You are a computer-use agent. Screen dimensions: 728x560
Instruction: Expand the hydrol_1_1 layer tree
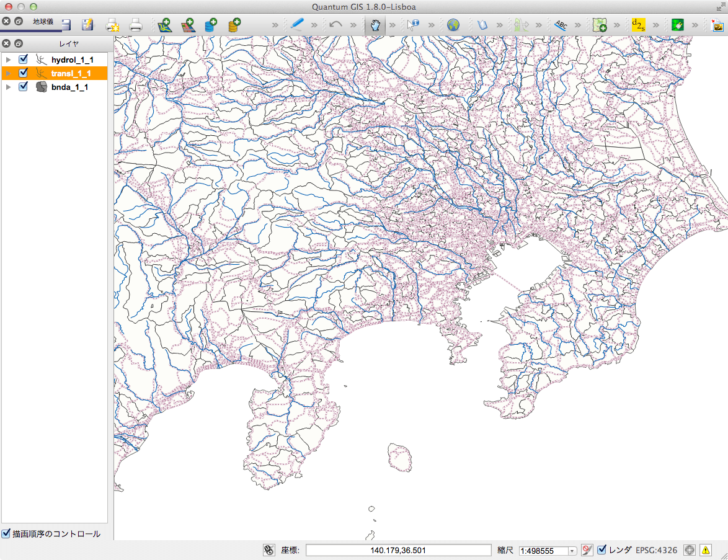tap(8, 60)
